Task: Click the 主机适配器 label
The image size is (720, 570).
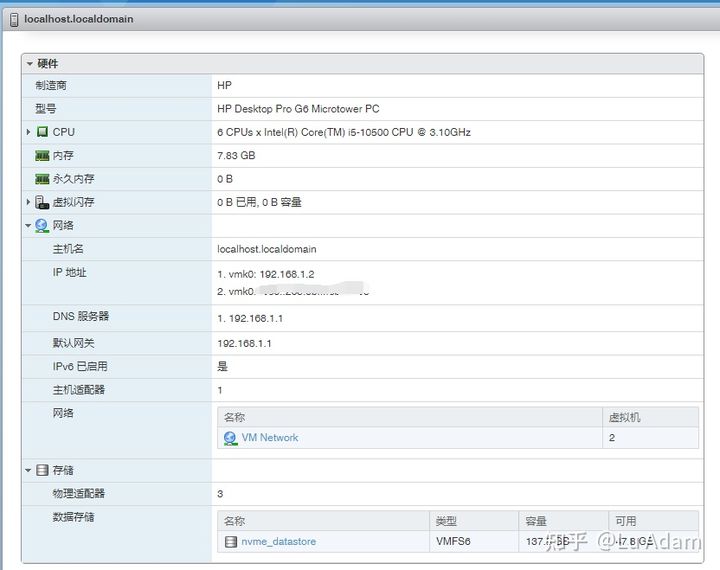Action: click(x=79, y=390)
